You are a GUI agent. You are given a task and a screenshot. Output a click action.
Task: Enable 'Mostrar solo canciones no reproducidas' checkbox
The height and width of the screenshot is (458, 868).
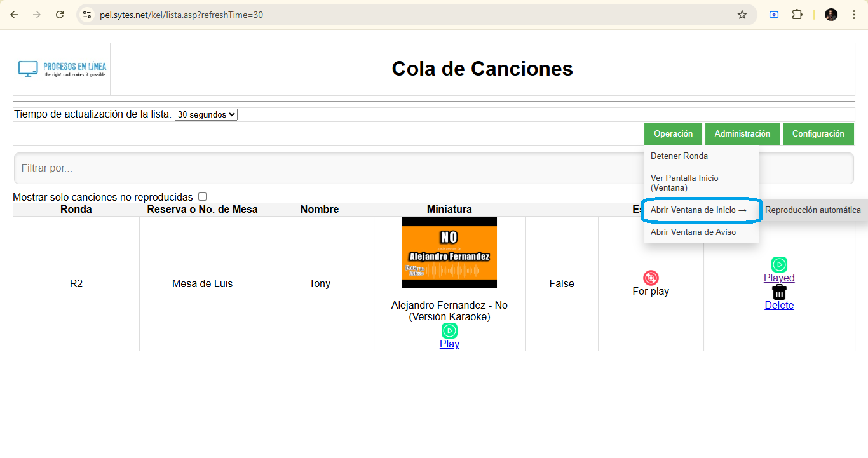pos(202,196)
